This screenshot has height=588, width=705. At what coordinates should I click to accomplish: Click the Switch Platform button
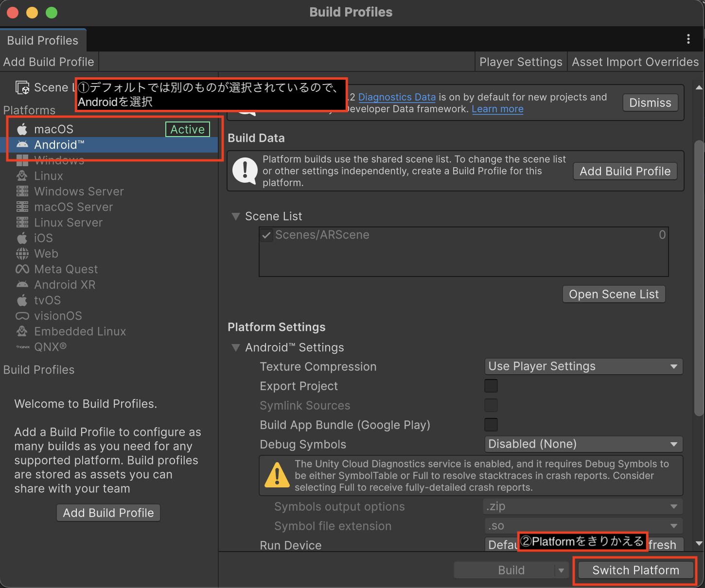(x=635, y=571)
